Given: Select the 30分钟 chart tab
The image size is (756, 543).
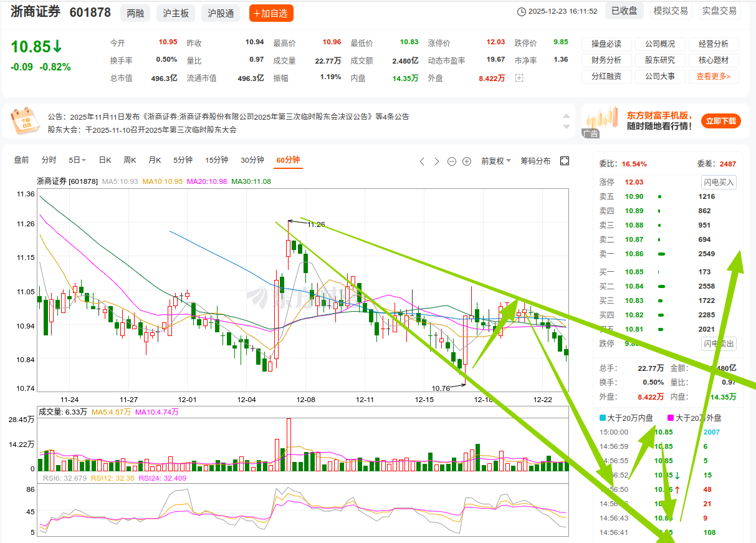Looking at the screenshot, I should (x=252, y=160).
